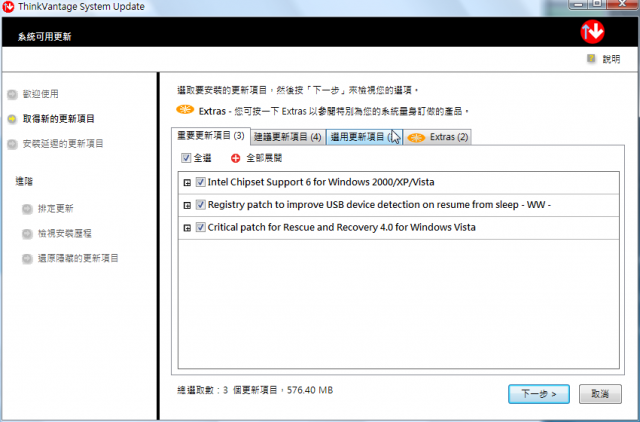The height and width of the screenshot is (422, 640).
Task: Uncheck Critical patch Rescue and Recovery checkbox
Action: (x=200, y=227)
